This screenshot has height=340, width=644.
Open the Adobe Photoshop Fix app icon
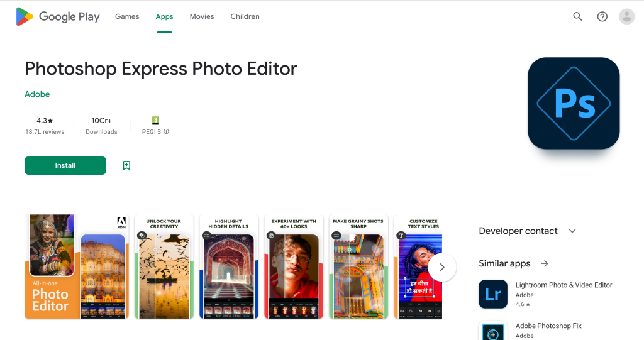click(493, 331)
